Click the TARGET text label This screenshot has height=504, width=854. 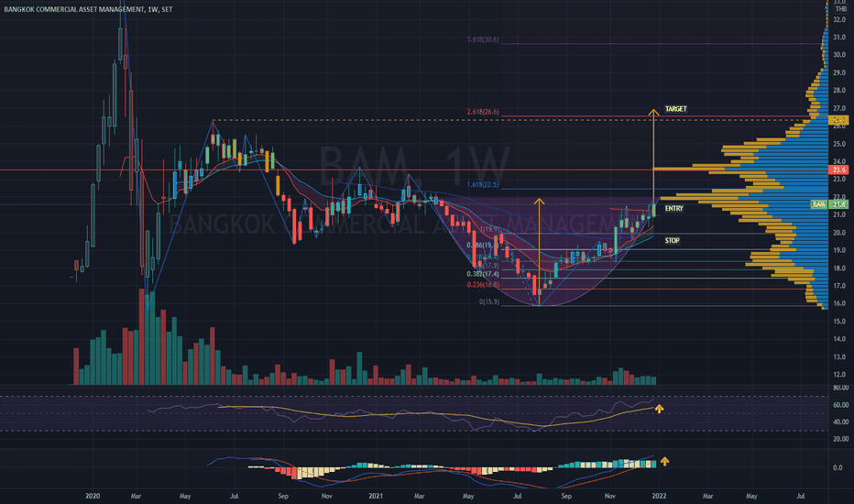(676, 109)
